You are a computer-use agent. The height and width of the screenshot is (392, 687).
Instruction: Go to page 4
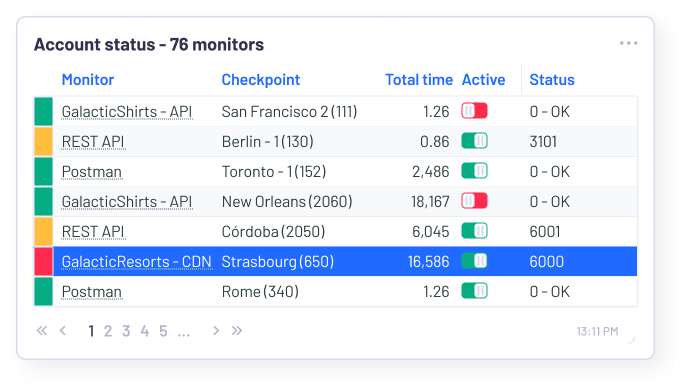[145, 331]
